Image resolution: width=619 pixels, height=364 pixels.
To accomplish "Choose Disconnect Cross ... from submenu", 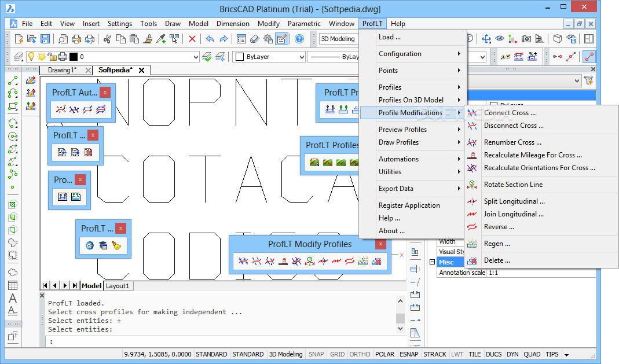I will click(x=514, y=126).
